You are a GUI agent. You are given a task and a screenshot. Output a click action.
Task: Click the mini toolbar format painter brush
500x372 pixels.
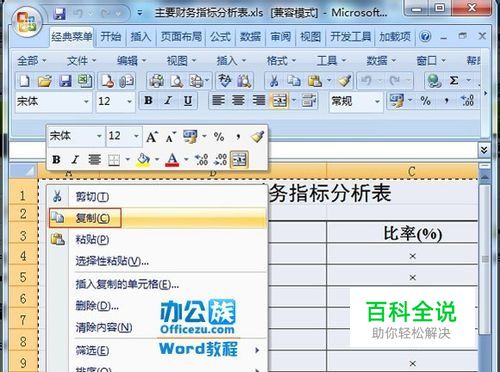(258, 137)
